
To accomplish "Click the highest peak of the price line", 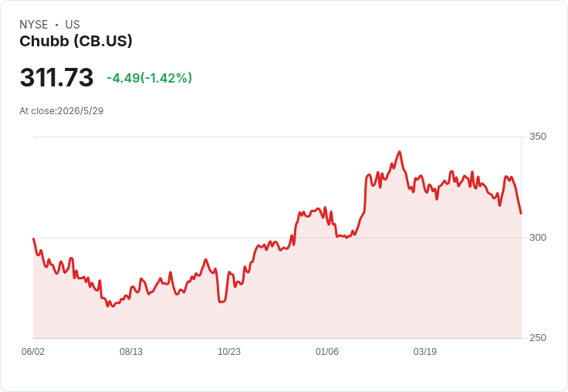I will pos(400,152).
